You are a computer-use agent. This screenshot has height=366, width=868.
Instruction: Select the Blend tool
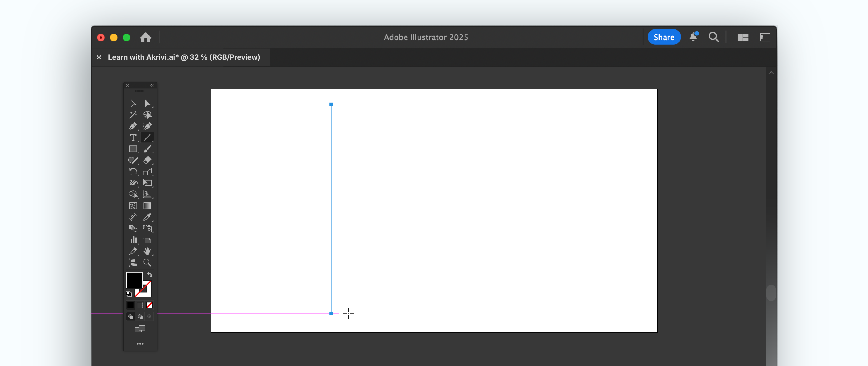point(133,228)
